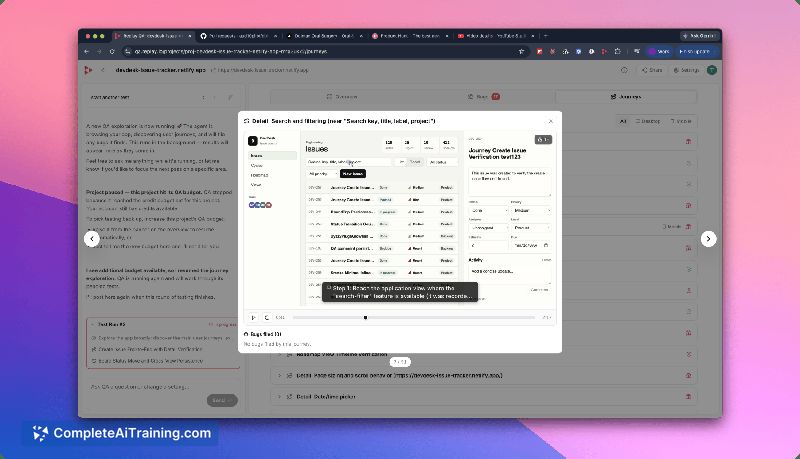The height and width of the screenshot is (459, 800).
Task: Close the Detail Search and filtering modal
Action: [551, 121]
